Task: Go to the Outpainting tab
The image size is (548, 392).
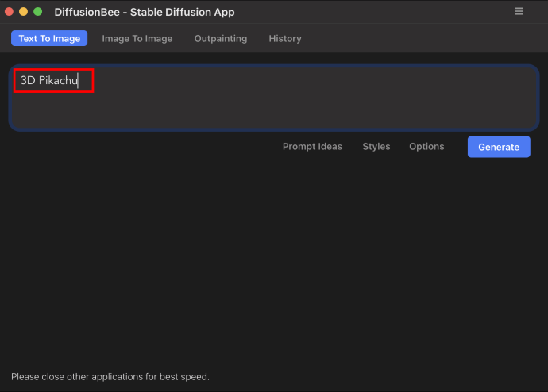Action: [221, 38]
